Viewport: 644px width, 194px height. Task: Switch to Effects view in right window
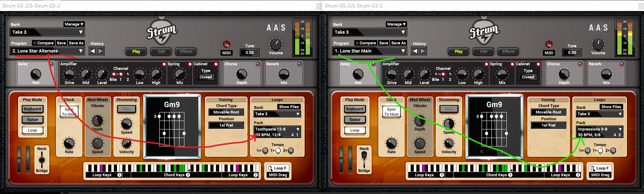(x=509, y=51)
